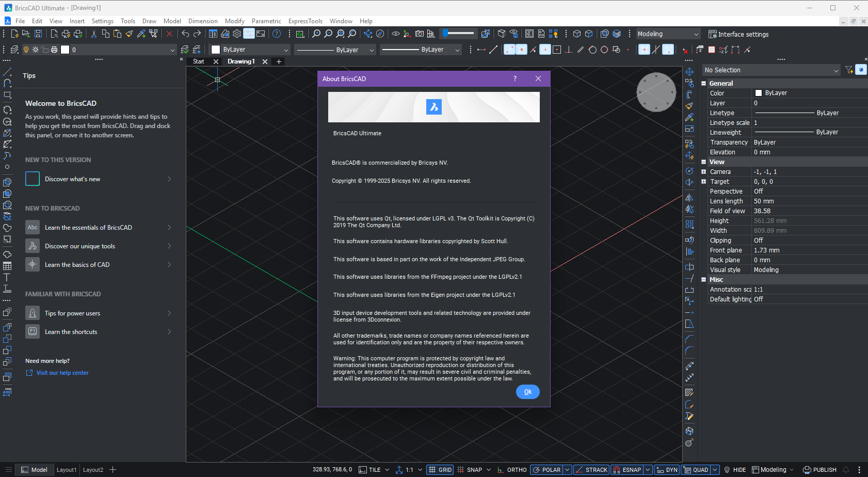Click the Zoom In magnifier icon
Image resolution: width=868 pixels, height=477 pixels.
point(316,34)
